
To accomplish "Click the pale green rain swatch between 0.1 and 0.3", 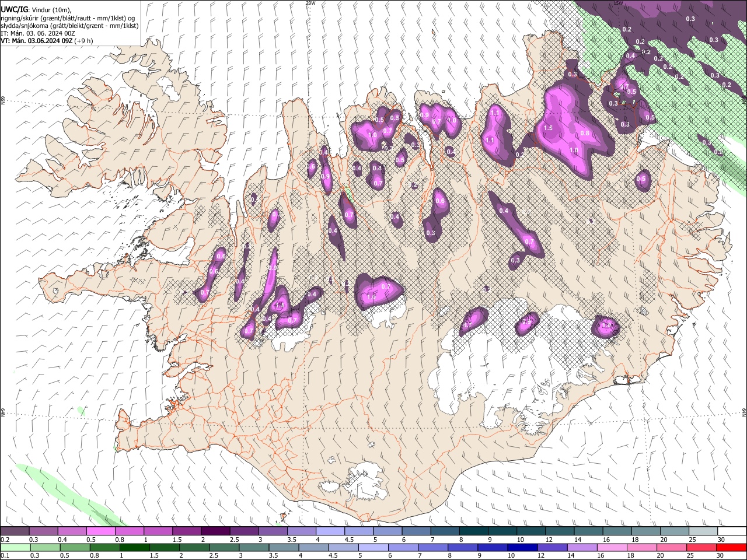I will pyautogui.click(x=15, y=547).
